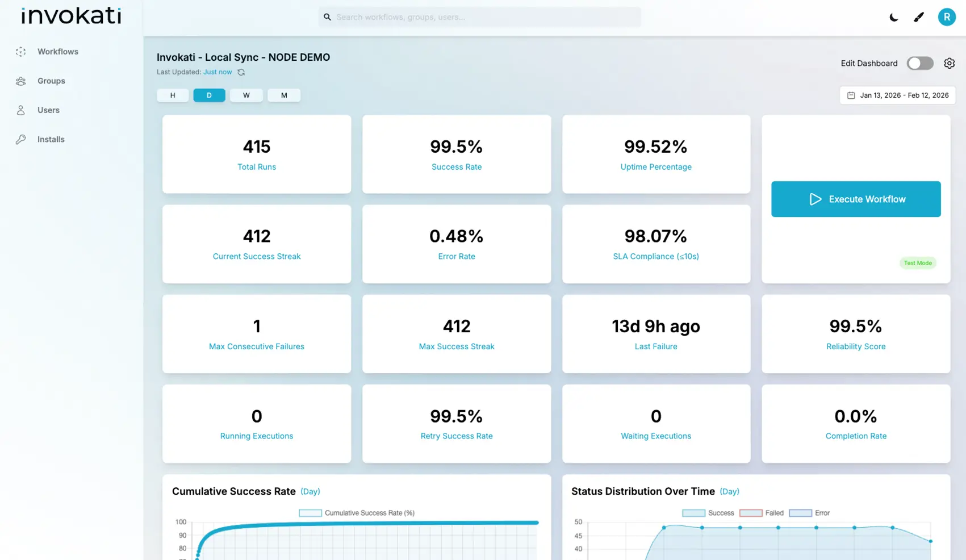Expand the Cumulative Success Rate legend

(x=356, y=512)
